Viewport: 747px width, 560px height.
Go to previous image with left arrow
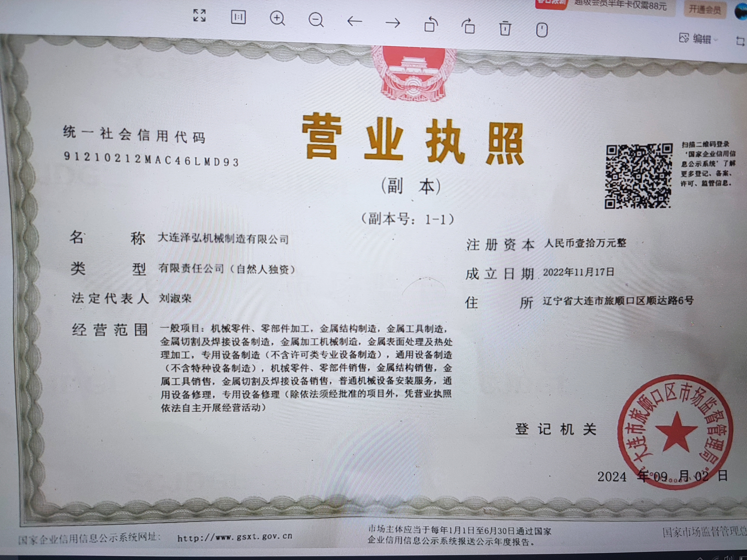pos(355,22)
